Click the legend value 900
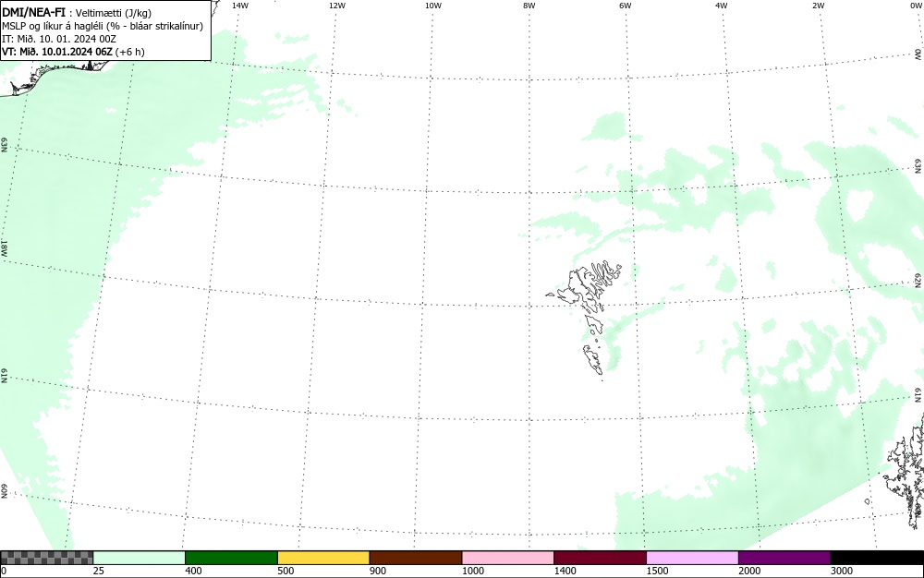 (378, 571)
